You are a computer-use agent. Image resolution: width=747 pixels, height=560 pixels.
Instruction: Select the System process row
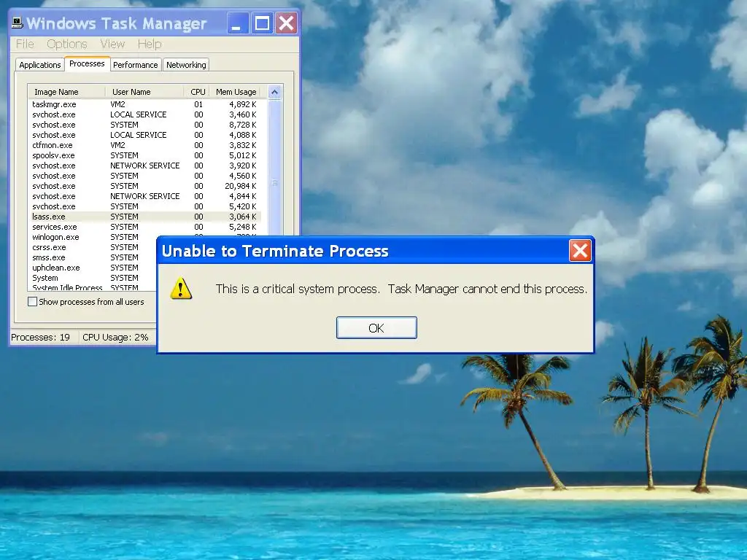pos(93,278)
